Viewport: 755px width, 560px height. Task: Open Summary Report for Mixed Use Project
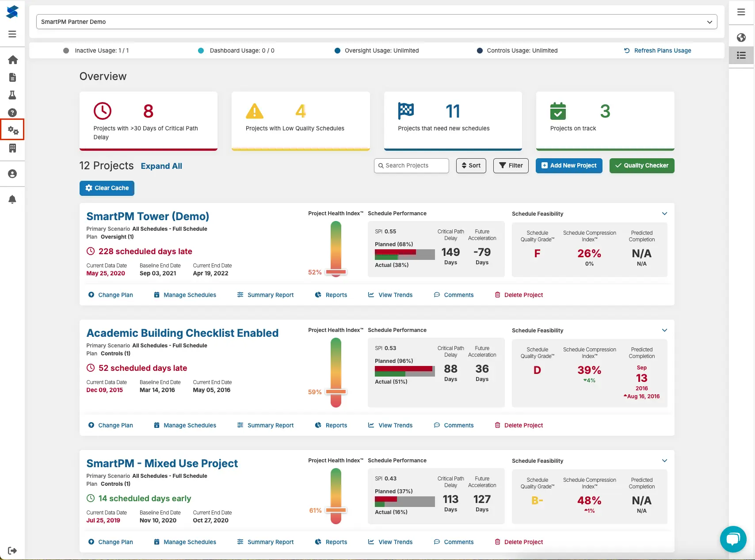(265, 542)
